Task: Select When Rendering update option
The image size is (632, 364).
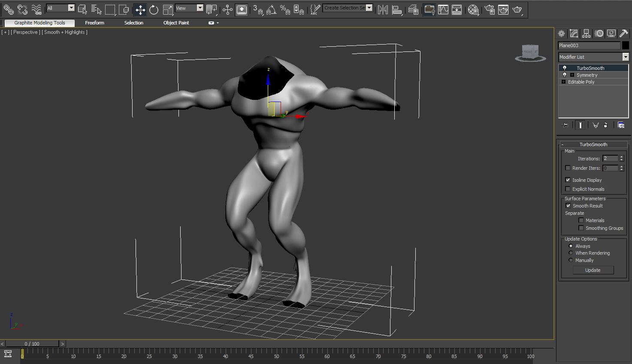Action: coord(571,253)
